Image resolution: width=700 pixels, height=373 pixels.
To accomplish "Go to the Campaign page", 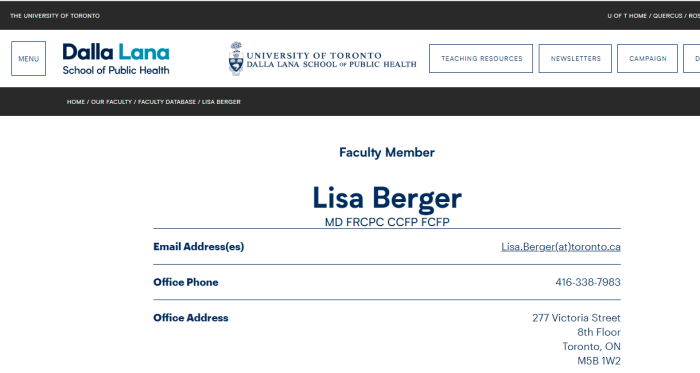I will 647,58.
